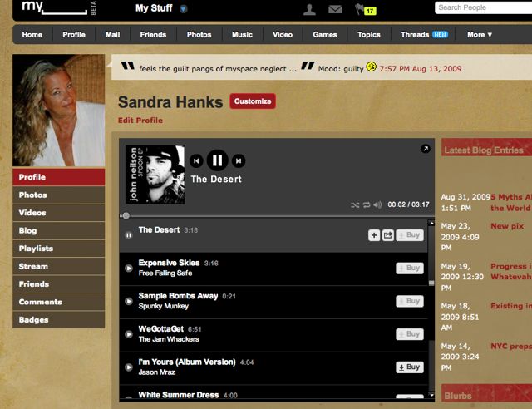532x409 pixels.
Task: Click the Customize button
Action: 253,101
